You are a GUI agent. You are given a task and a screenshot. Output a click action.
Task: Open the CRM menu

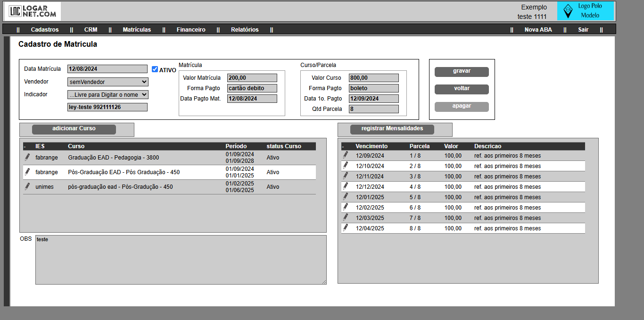point(91,30)
